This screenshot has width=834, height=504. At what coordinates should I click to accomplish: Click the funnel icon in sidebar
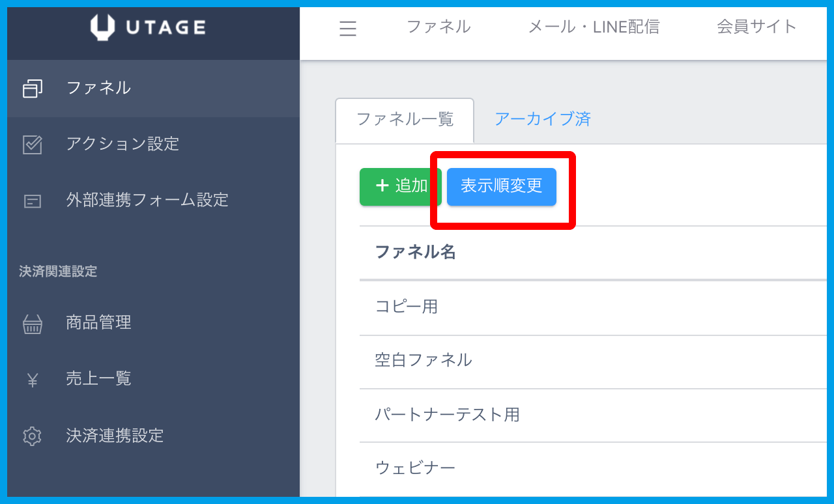pos(32,89)
